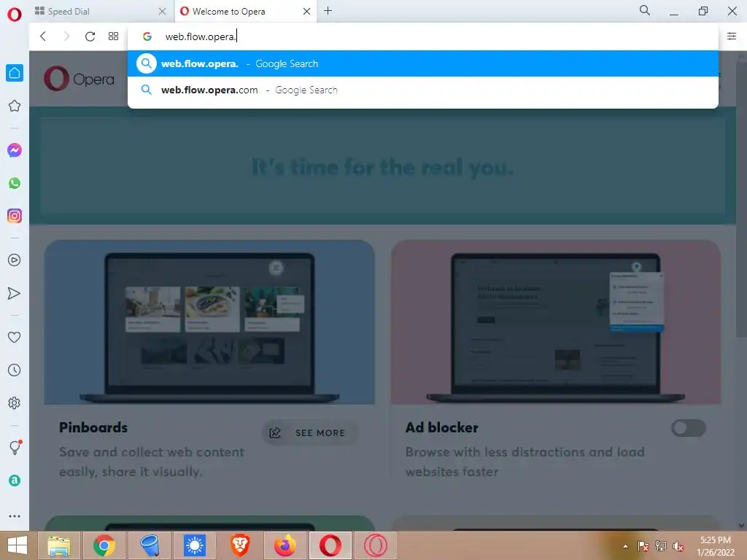This screenshot has height=560, width=747.
Task: Open My Flow arrow icon in sidebar
Action: (15, 293)
